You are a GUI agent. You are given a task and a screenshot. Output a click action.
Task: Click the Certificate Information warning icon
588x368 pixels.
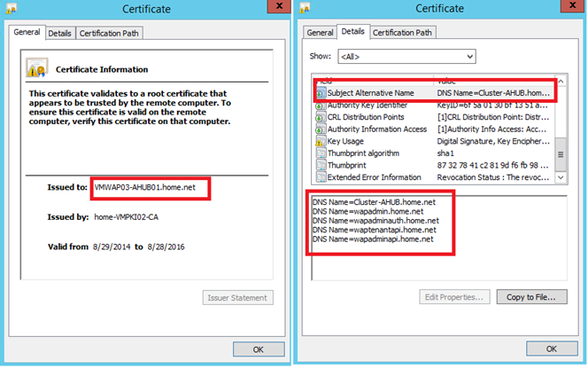tap(36, 67)
